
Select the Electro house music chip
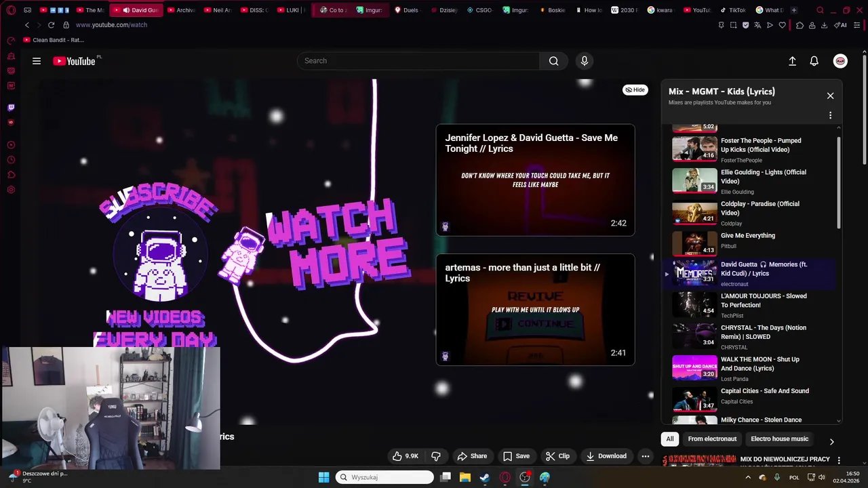pos(779,439)
